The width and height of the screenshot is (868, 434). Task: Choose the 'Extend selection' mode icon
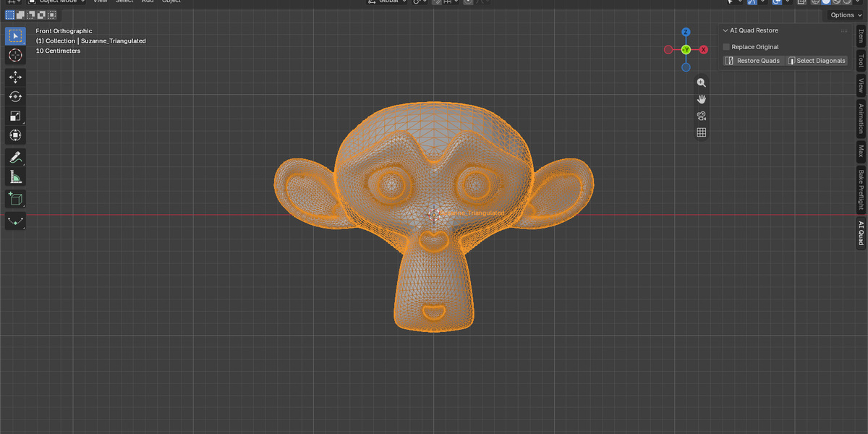pyautogui.click(x=20, y=14)
